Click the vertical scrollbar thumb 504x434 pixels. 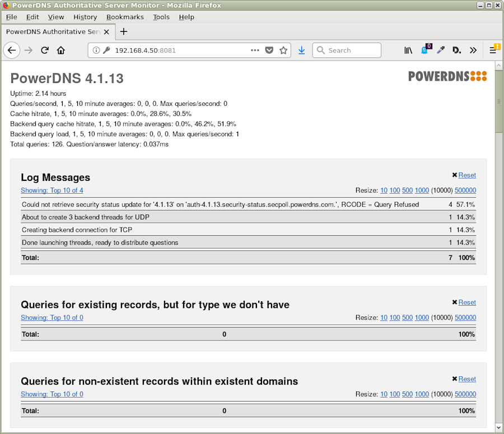(x=498, y=101)
